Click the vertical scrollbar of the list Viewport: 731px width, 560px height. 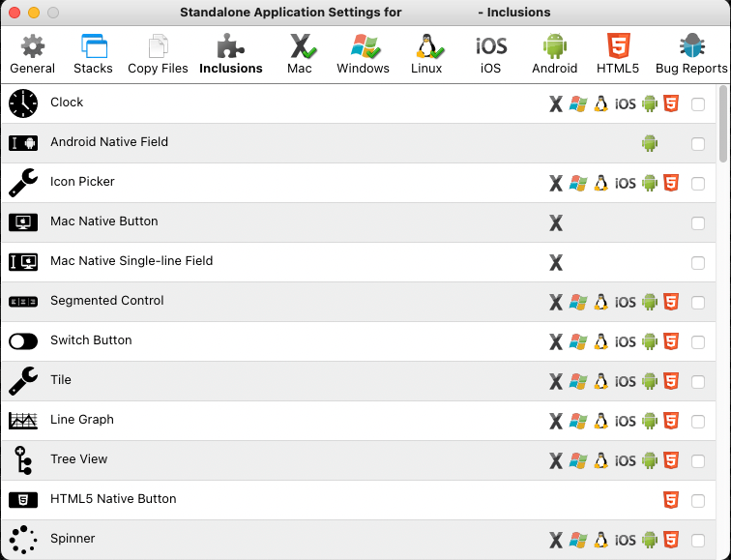point(724,126)
